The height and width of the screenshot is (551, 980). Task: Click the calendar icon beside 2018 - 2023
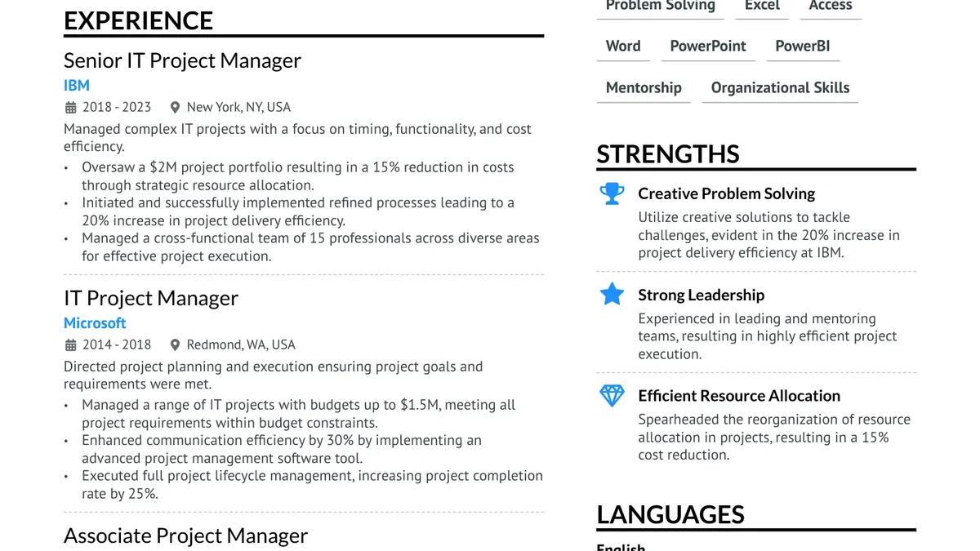(x=70, y=107)
